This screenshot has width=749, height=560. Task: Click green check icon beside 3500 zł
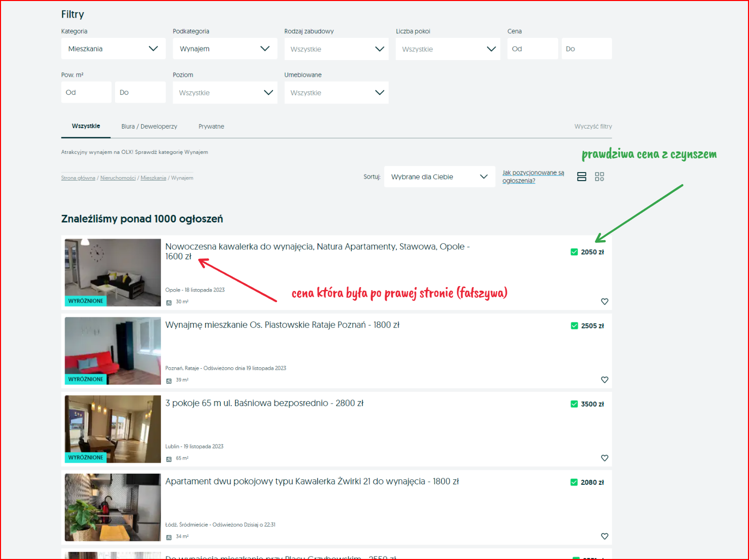point(574,404)
